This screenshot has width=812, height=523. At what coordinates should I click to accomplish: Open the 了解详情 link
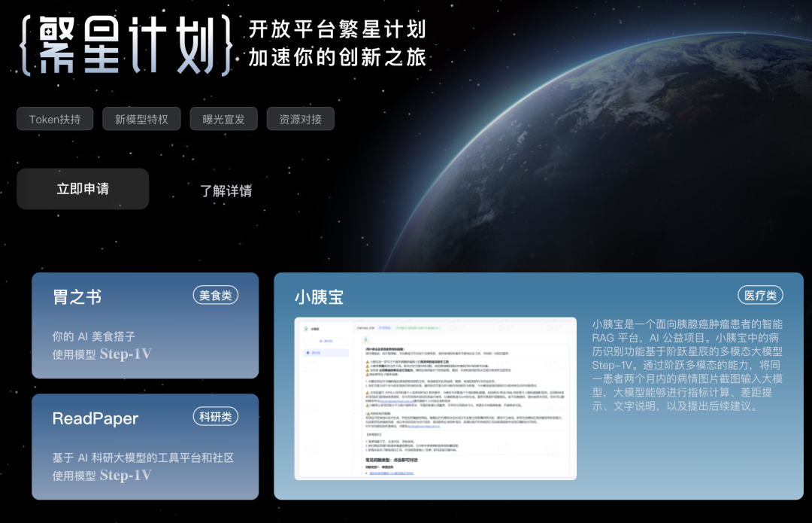coord(226,190)
